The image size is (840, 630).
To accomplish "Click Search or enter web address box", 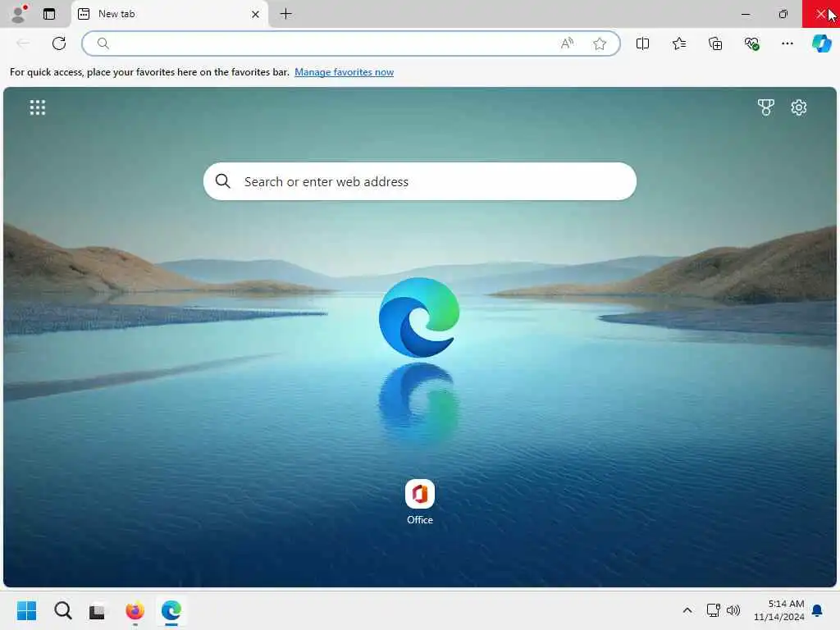I will click(x=419, y=181).
